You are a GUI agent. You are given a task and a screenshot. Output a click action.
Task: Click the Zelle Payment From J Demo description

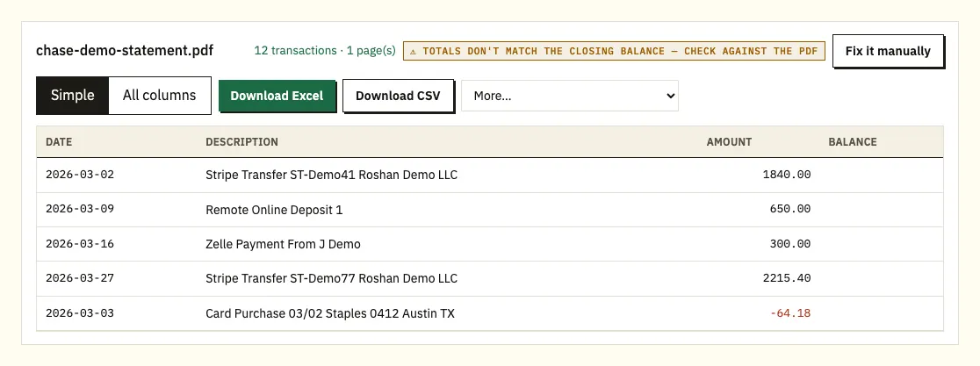(x=283, y=244)
